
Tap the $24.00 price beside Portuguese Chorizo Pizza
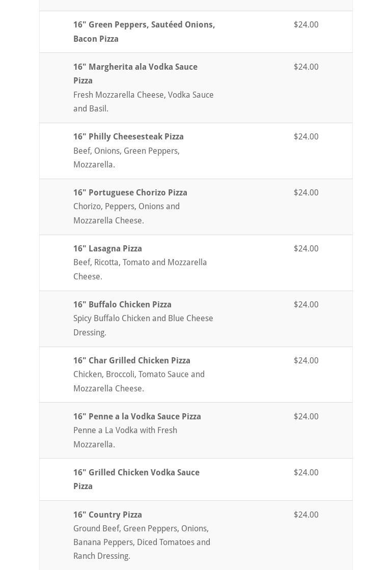[306, 193]
